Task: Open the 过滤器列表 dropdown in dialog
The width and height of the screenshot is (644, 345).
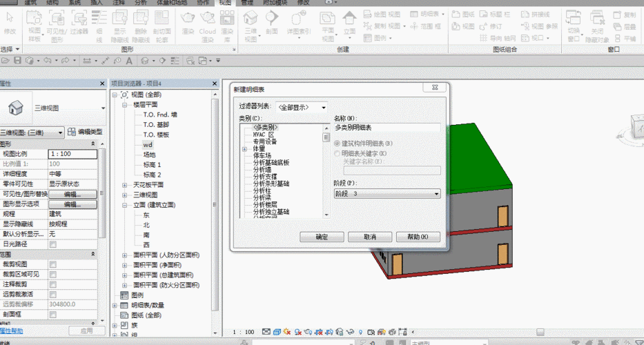Action: coord(302,108)
